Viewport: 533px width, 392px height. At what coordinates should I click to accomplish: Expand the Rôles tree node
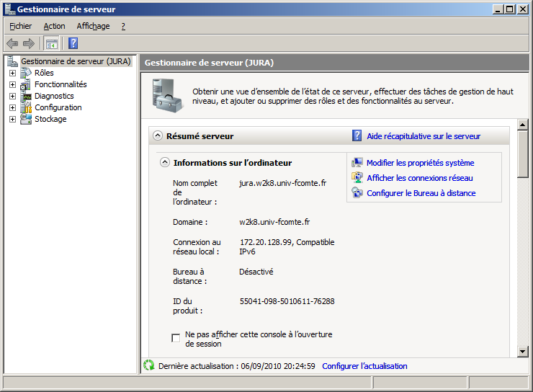pyautogui.click(x=12, y=73)
